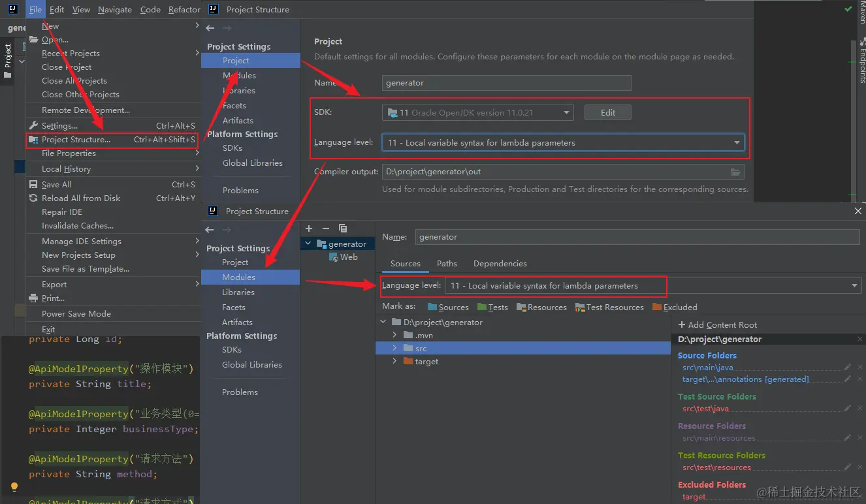Click forward arrow in lower Project Structure dialog
This screenshot has width=866, height=504.
click(227, 230)
